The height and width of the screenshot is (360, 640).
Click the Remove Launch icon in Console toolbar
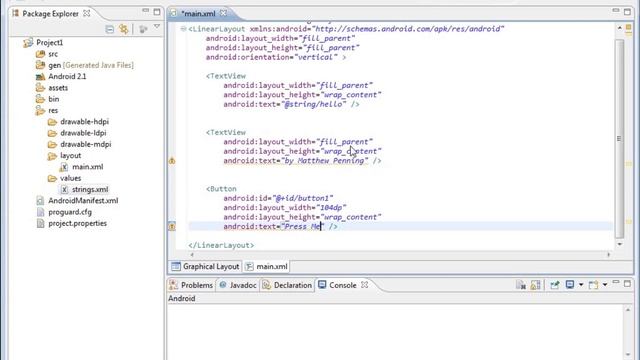click(x=521, y=285)
